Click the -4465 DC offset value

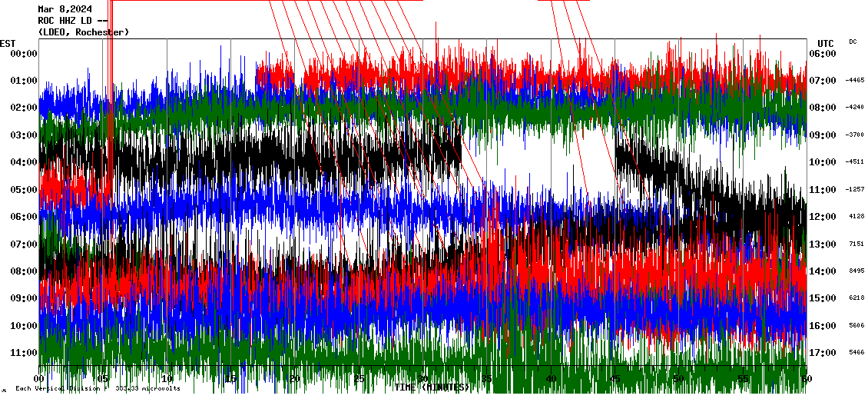click(x=855, y=80)
